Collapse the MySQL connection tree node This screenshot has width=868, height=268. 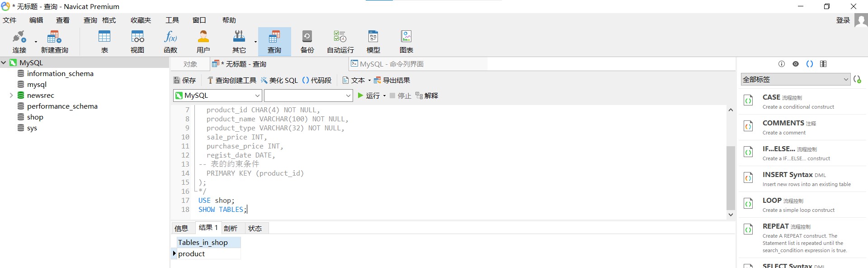coord(4,62)
